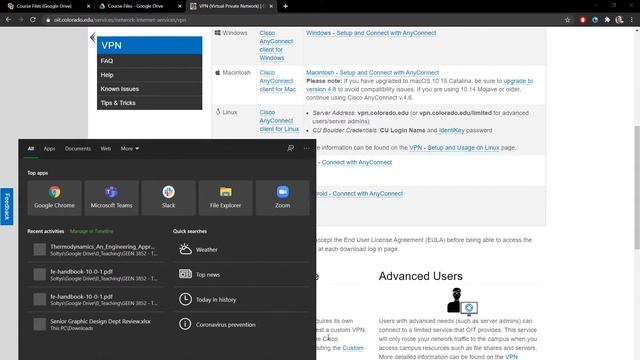Collapse the sidebar with double chevron
Screen dimensions: 640x360
pyautogui.click(x=93, y=38)
